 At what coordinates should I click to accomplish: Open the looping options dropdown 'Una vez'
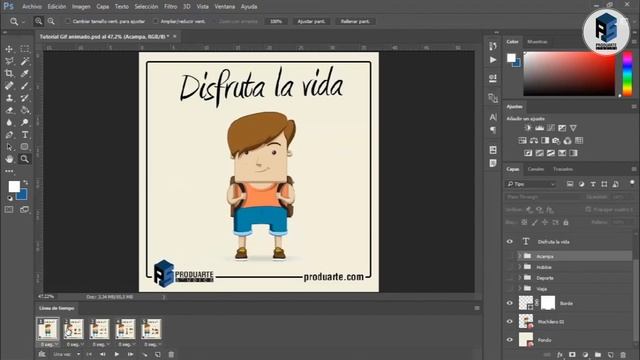66,354
